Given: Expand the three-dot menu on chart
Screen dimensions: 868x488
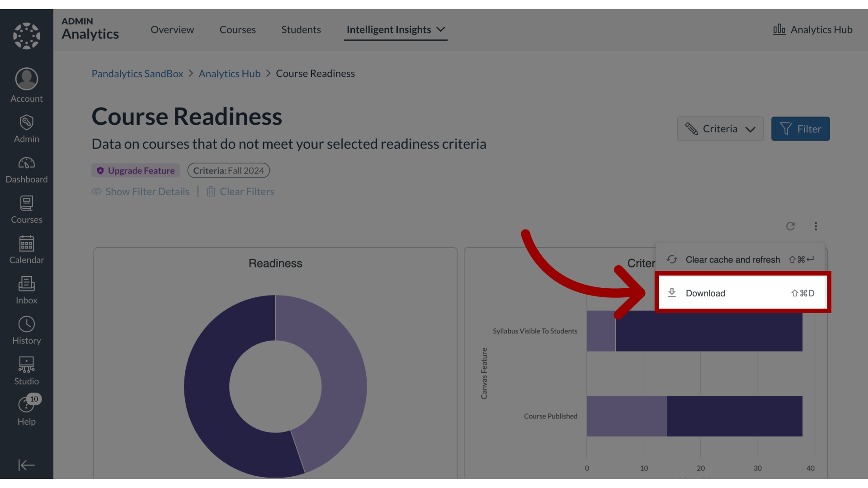Looking at the screenshot, I should (x=816, y=226).
